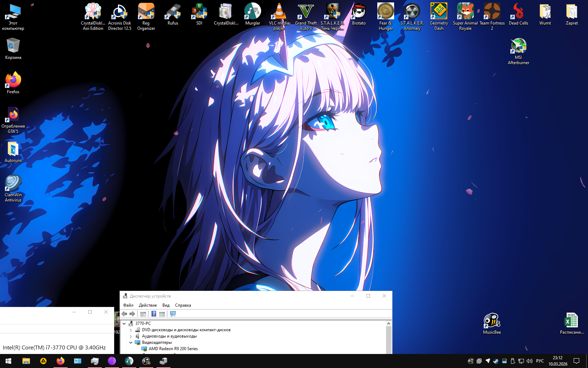The width and height of the screenshot is (588, 368).
Task: Select the SDI desktop shortcut
Action: (199, 14)
